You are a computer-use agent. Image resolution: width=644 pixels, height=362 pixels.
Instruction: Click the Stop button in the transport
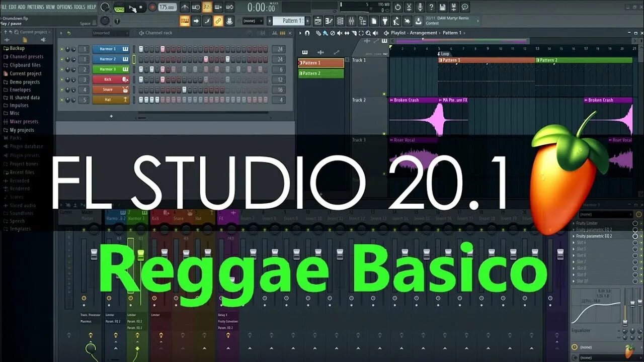tap(141, 8)
